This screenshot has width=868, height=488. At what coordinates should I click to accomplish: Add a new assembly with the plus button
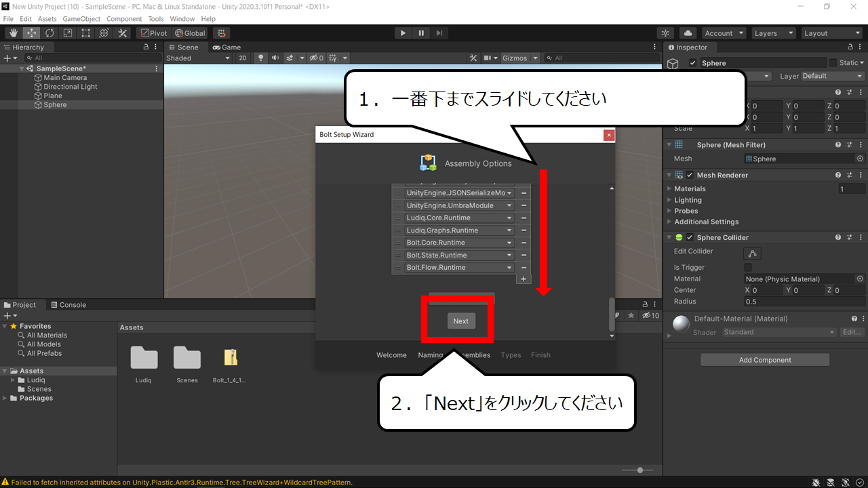tap(523, 279)
